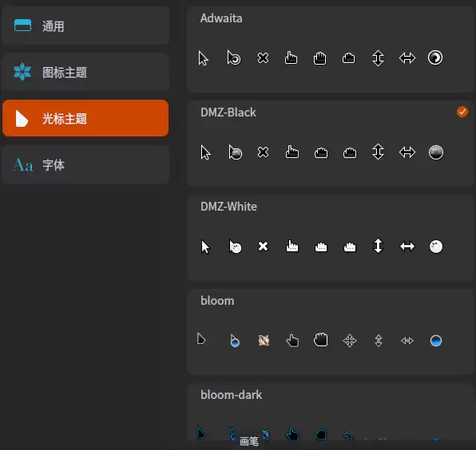Click bloom's blue busy circle cursor preview

point(436,341)
